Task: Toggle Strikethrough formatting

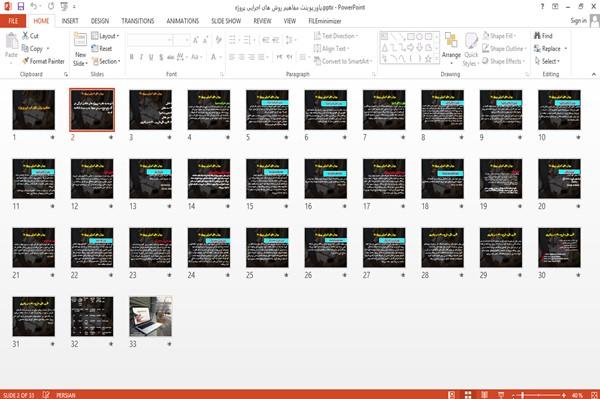Action: tap(171, 57)
